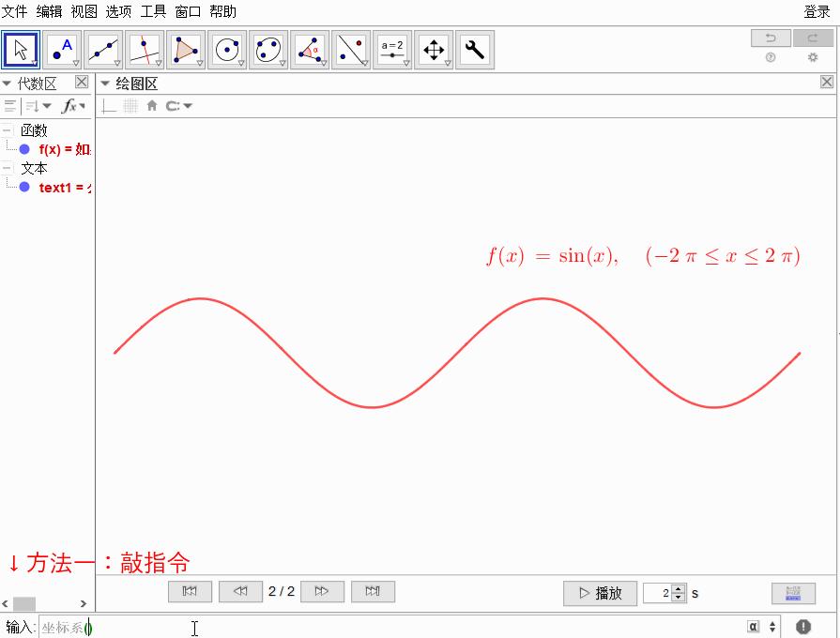Open the 绘图区 panel dropdown menu
The image size is (840, 638).
pos(105,83)
